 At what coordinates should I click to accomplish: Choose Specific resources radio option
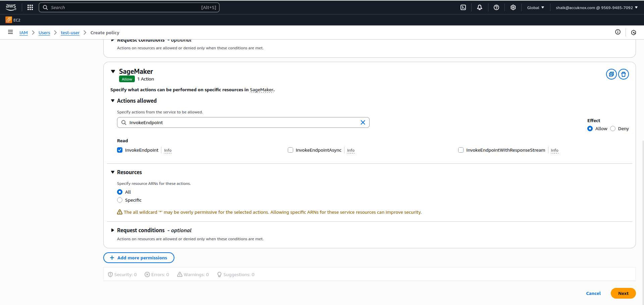coord(120,200)
